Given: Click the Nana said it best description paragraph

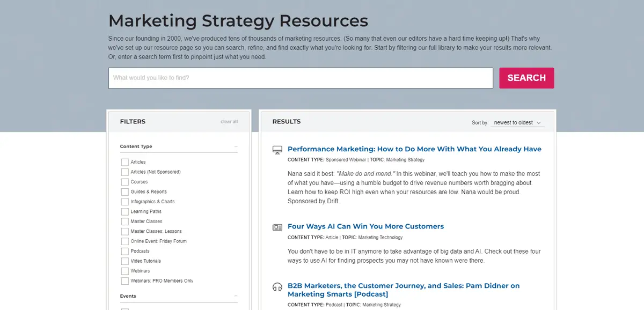Looking at the screenshot, I should point(414,188).
